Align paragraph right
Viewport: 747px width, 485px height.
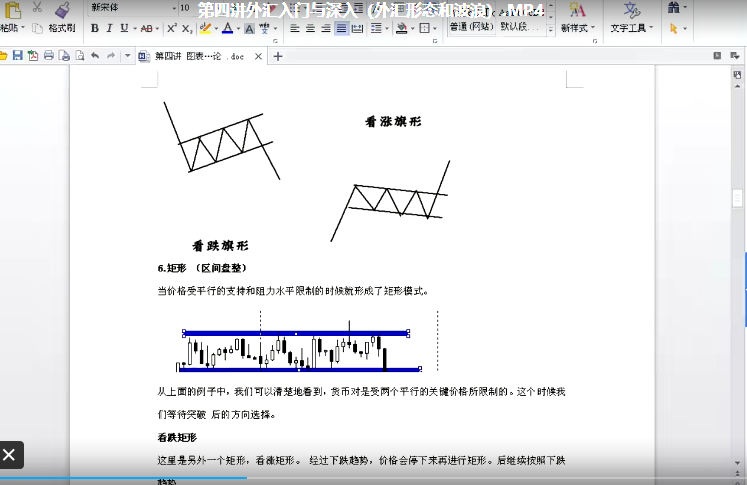[326, 29]
